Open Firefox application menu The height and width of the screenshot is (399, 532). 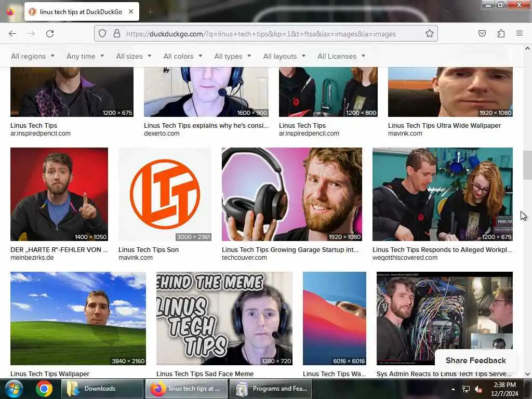[520, 34]
